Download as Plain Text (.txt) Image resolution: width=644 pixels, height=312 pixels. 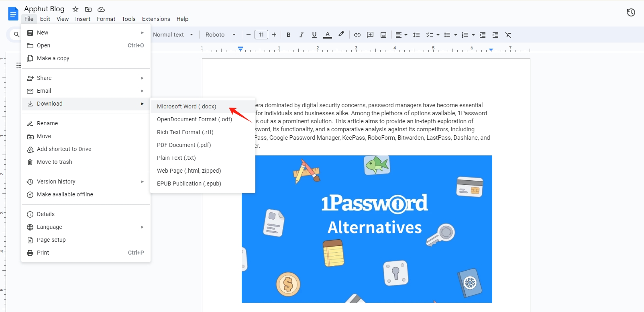click(x=203, y=158)
